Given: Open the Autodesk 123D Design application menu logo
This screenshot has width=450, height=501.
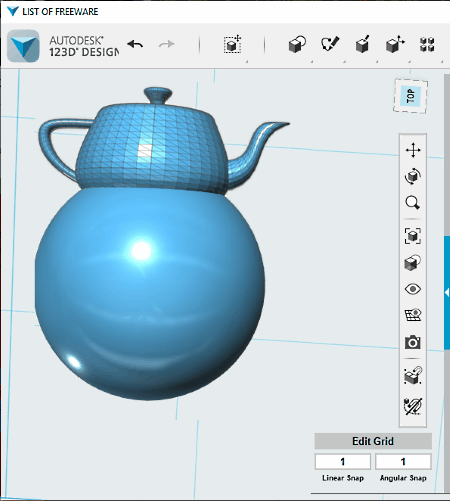Looking at the screenshot, I should [23, 46].
